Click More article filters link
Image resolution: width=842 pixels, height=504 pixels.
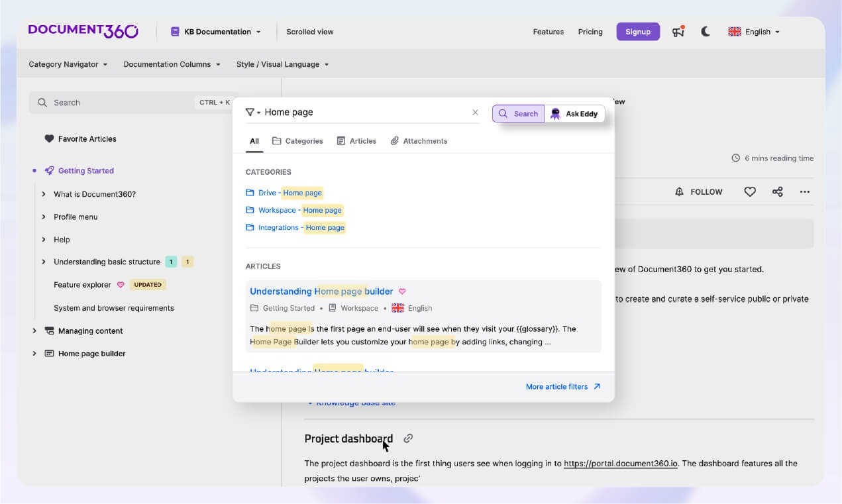click(x=563, y=387)
